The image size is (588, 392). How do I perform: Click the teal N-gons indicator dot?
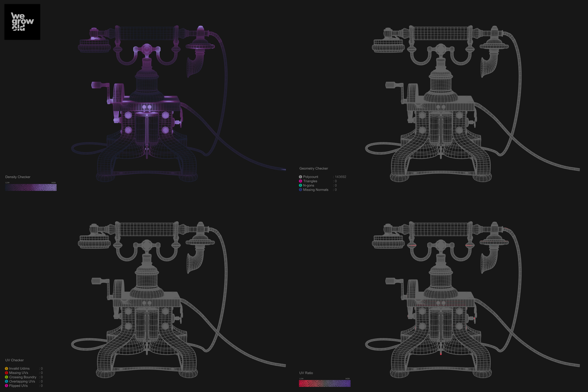300,185
